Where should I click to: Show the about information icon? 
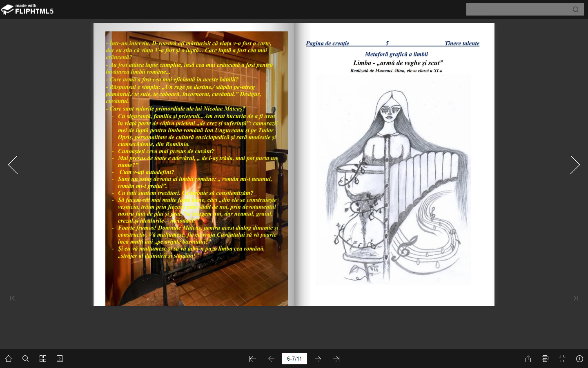(x=579, y=359)
